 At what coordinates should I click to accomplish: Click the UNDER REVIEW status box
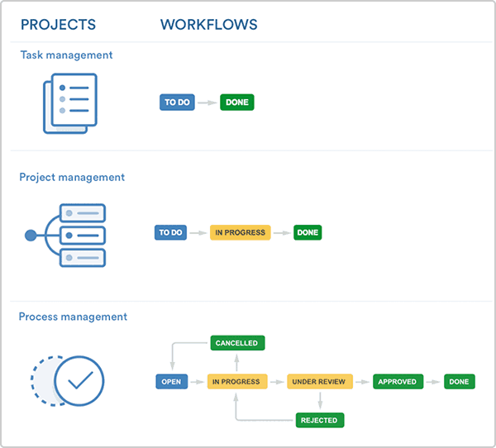[x=320, y=382]
